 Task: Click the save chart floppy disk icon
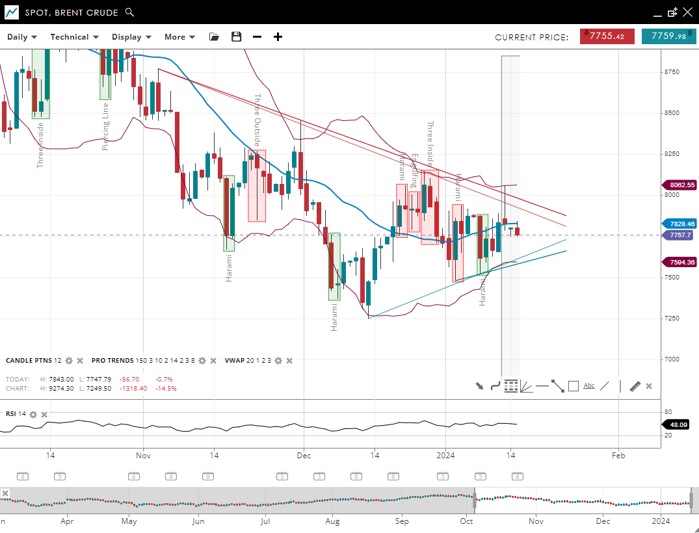point(236,37)
